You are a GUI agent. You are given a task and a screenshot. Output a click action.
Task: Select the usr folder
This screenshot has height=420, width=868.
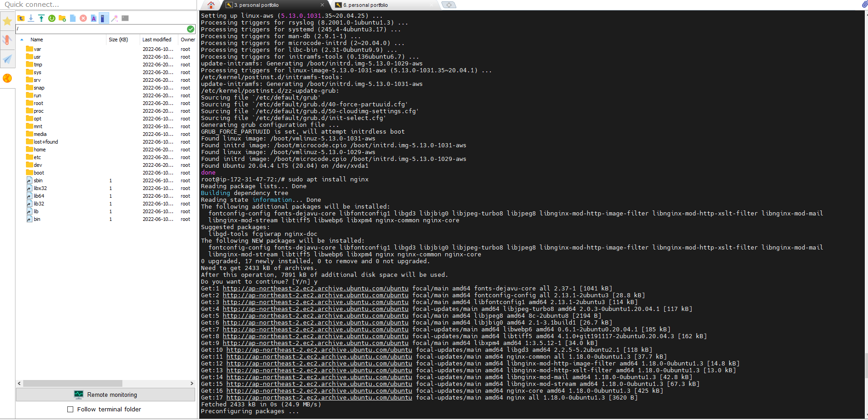[37, 57]
